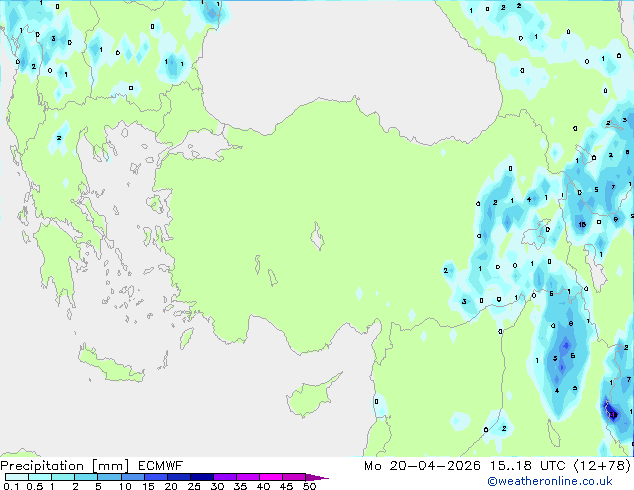Click the "Mo 20-04-2026" date text
This screenshot has width=634, height=490.
[x=422, y=466]
